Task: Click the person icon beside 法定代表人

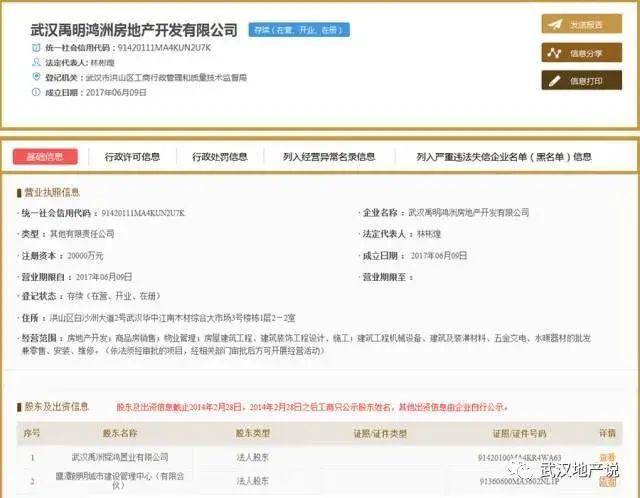Action: pos(36,62)
